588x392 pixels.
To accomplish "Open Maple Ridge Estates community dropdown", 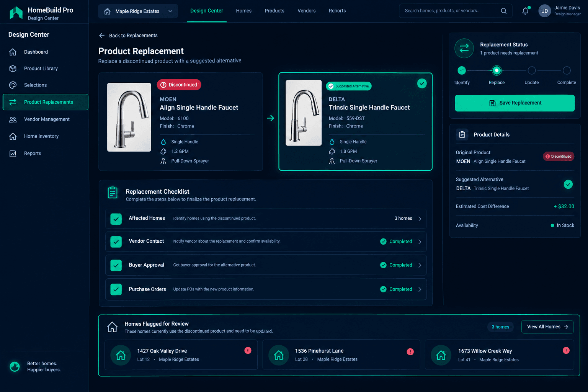I will click(x=138, y=11).
